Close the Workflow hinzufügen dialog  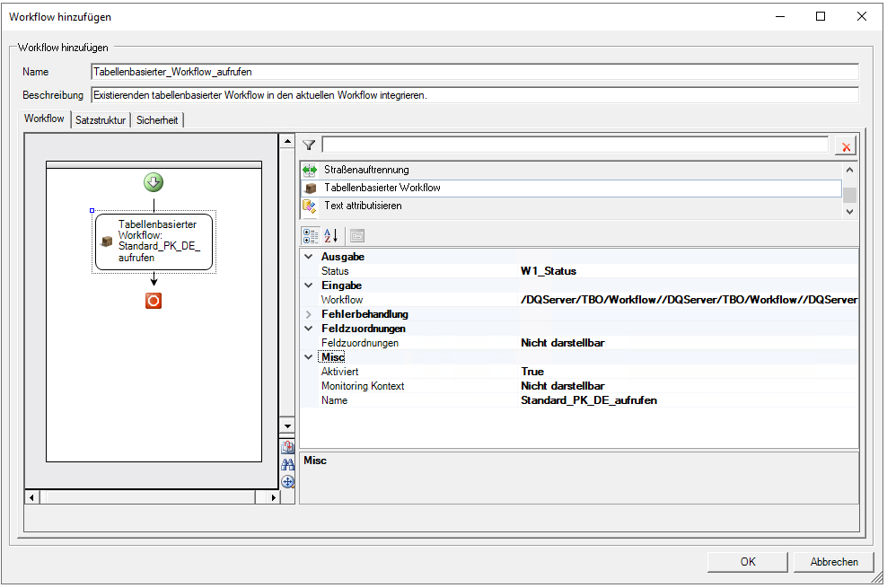click(862, 16)
